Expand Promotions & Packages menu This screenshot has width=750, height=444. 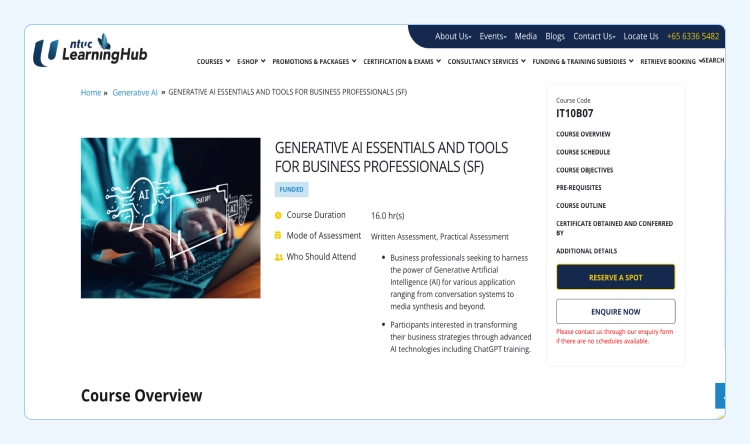[x=314, y=61]
